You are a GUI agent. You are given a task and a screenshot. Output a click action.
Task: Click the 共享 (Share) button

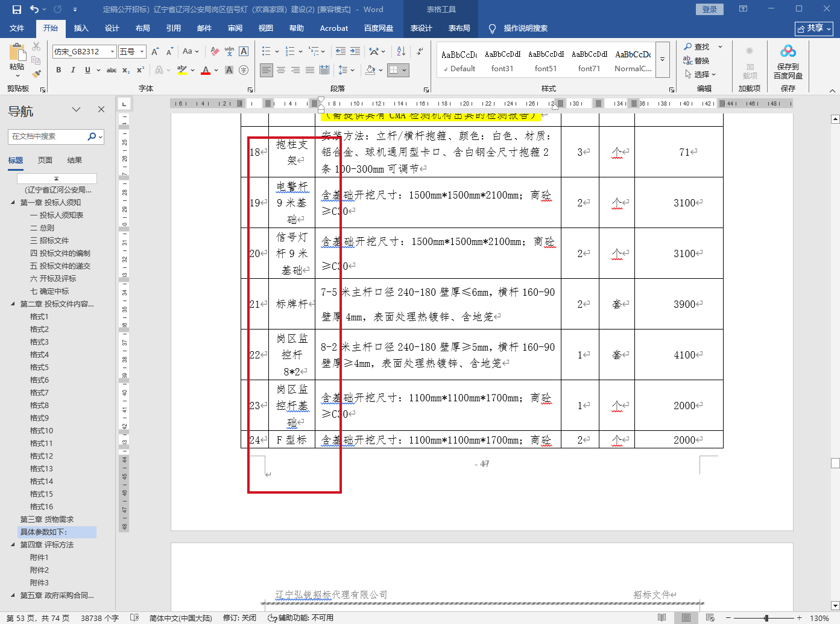click(x=815, y=28)
